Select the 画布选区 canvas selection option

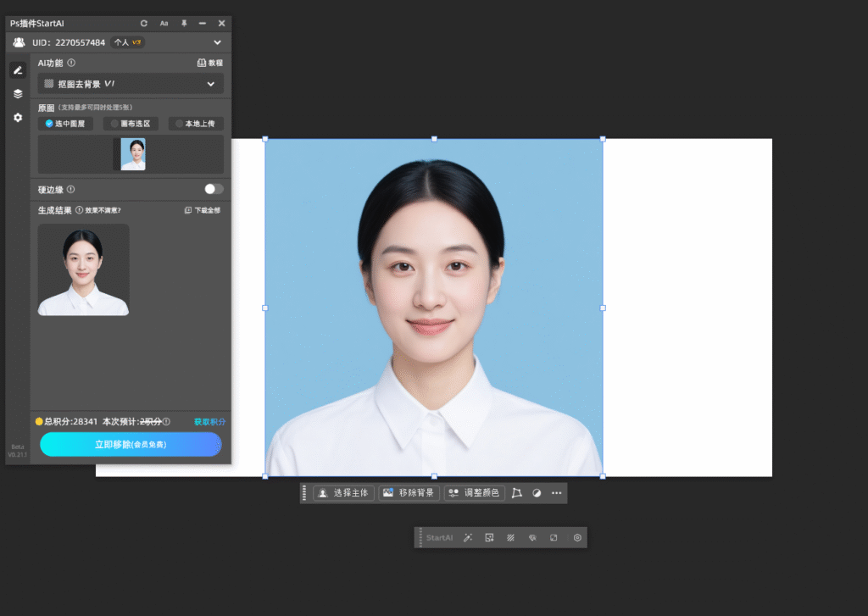click(131, 124)
